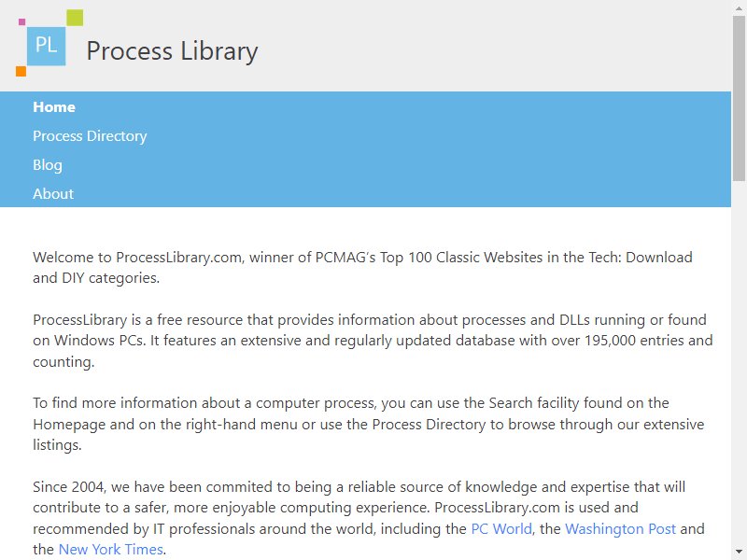Click the scrollbar down arrow

[x=739, y=553]
